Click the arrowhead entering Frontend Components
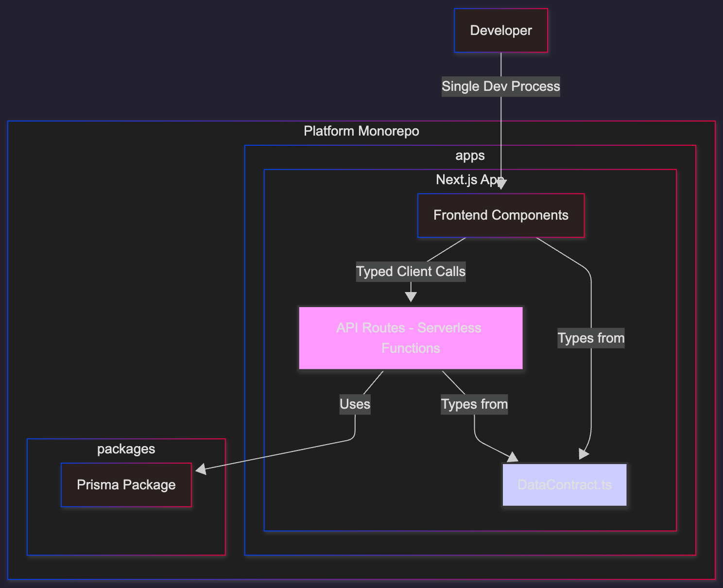 (501, 184)
